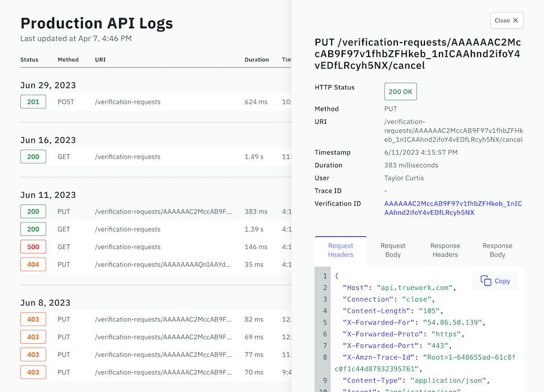Image resolution: width=544 pixels, height=392 pixels.
Task: Click the 200 OK status badge in the panel
Action: point(400,91)
